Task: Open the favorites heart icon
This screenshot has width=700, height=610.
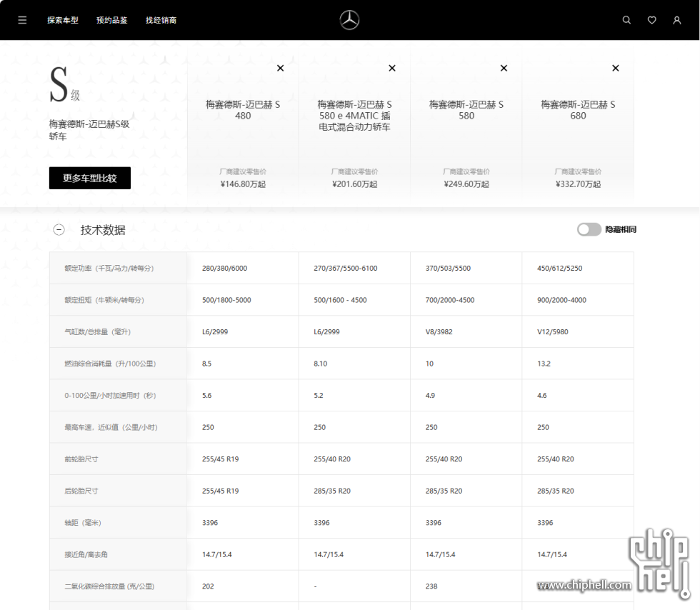Action: coord(651,20)
